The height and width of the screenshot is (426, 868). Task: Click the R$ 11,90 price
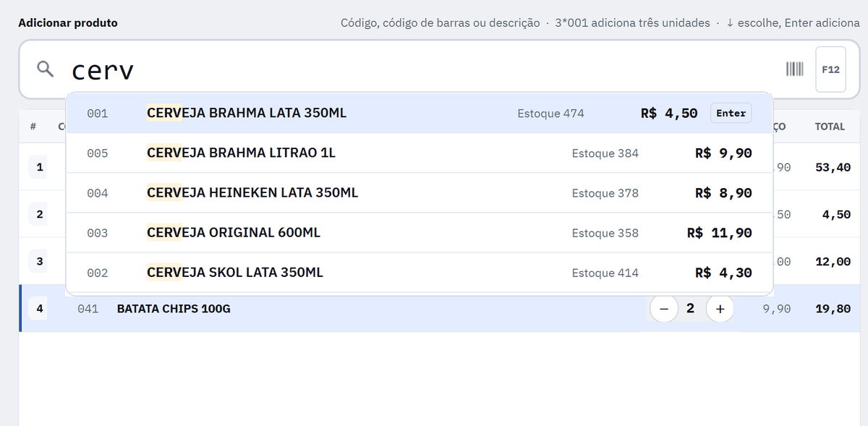(x=720, y=233)
